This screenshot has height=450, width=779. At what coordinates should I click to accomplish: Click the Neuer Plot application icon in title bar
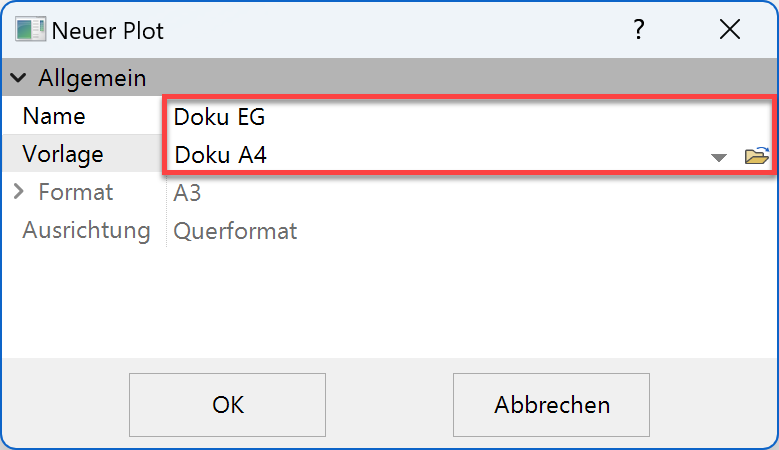coord(30,30)
